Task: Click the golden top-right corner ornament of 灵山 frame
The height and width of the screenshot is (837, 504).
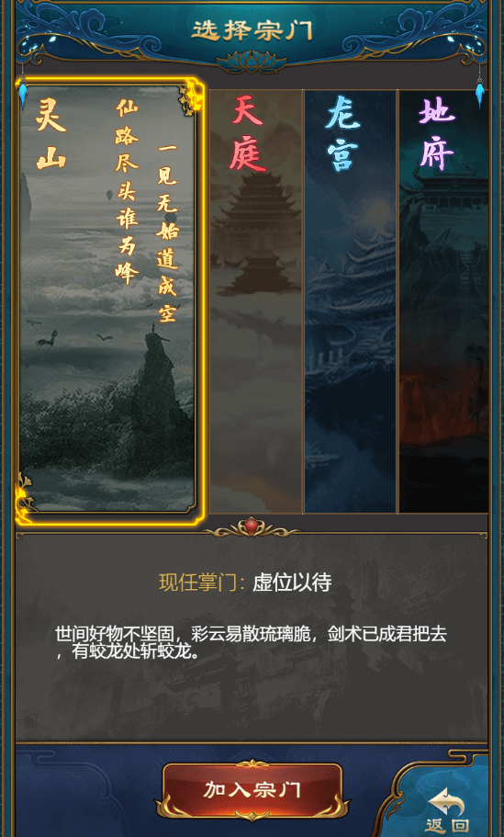Action: 191,97
